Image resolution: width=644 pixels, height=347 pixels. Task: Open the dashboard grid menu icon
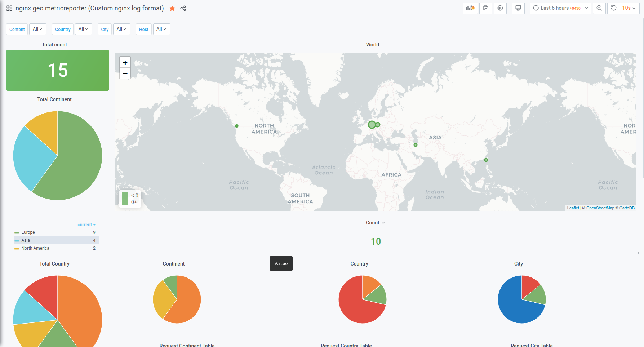tap(9, 8)
